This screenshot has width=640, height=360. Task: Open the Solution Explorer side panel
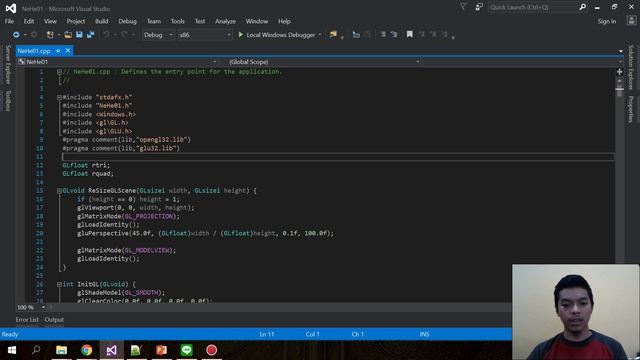click(x=631, y=67)
